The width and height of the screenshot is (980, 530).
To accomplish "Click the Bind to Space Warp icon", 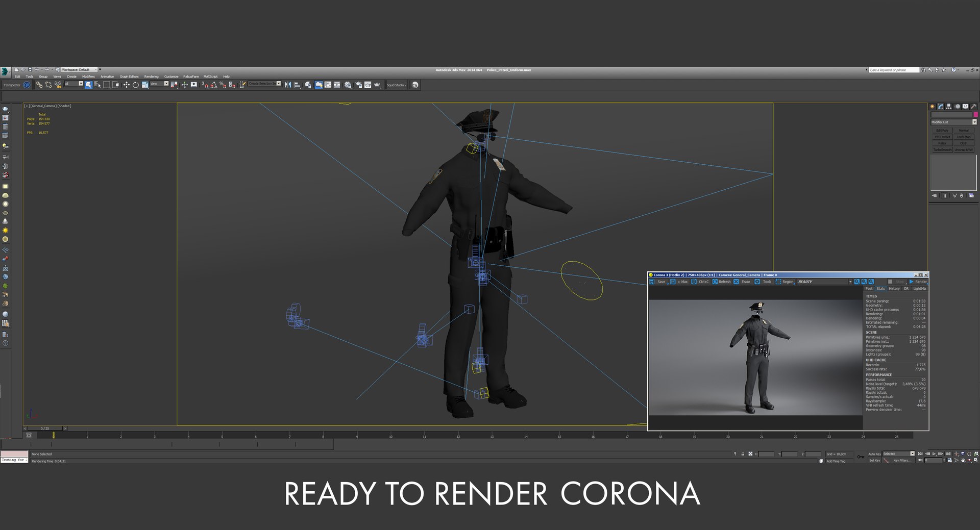I will (58, 85).
